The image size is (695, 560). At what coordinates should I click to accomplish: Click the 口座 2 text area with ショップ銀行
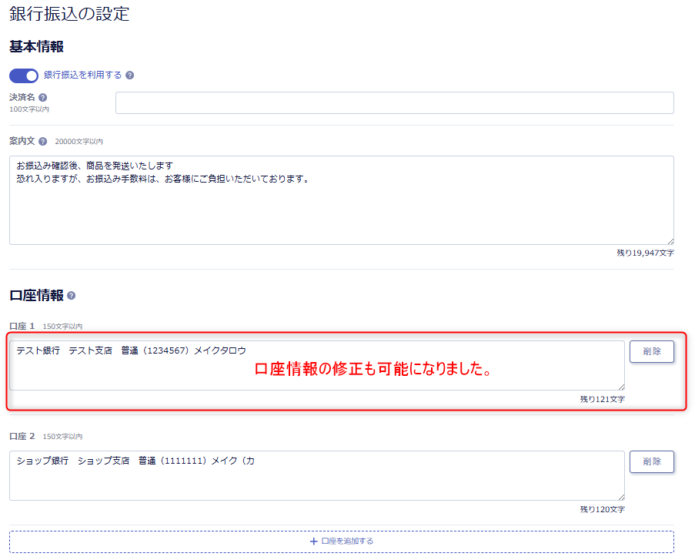(317, 475)
